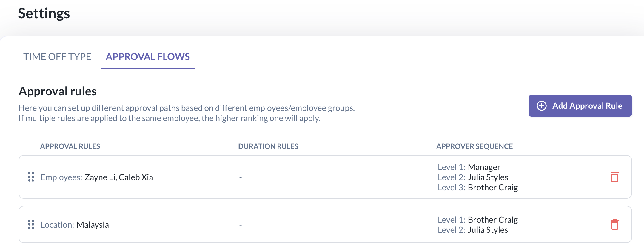The width and height of the screenshot is (644, 248).
Task: Click the Approval Rules column header
Action: point(70,146)
